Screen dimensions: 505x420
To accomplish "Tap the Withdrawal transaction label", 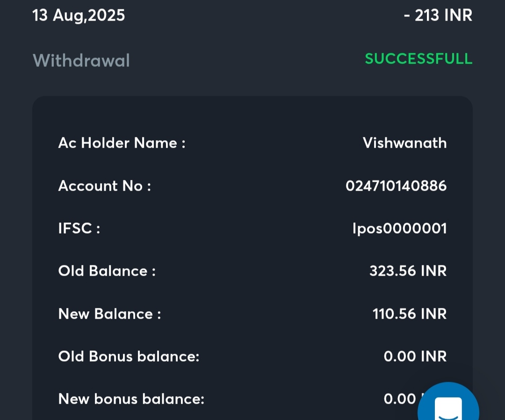I will pyautogui.click(x=81, y=61).
